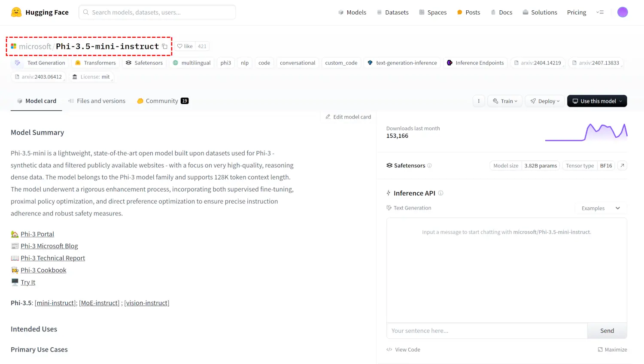Copy the model name with copy icon
The width and height of the screenshot is (644, 364).
(164, 46)
